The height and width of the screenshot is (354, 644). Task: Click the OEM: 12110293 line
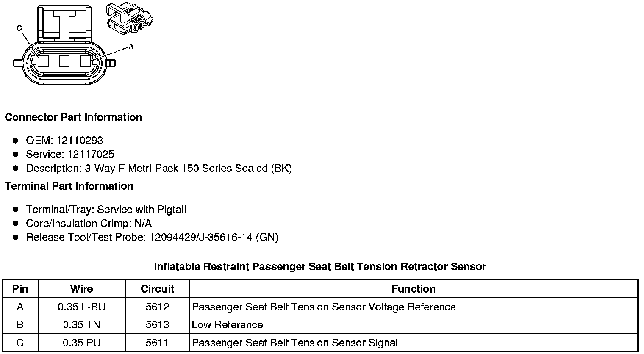pyautogui.click(x=64, y=141)
